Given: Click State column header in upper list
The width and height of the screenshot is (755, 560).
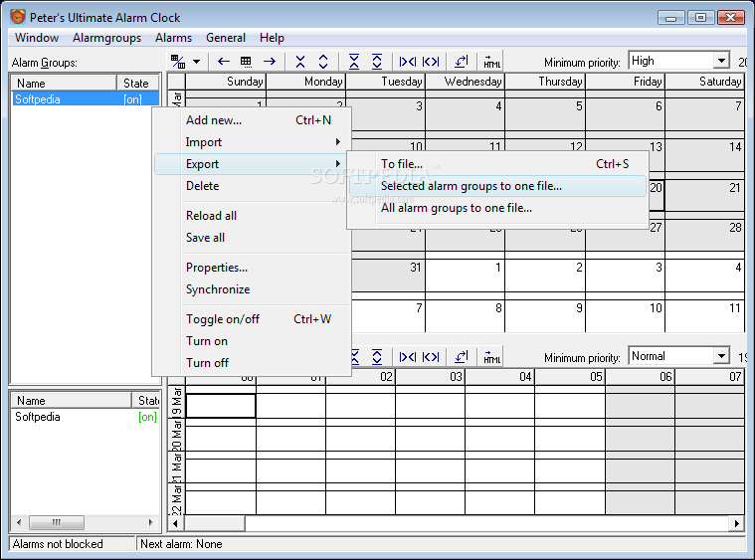Looking at the screenshot, I should tap(137, 84).
